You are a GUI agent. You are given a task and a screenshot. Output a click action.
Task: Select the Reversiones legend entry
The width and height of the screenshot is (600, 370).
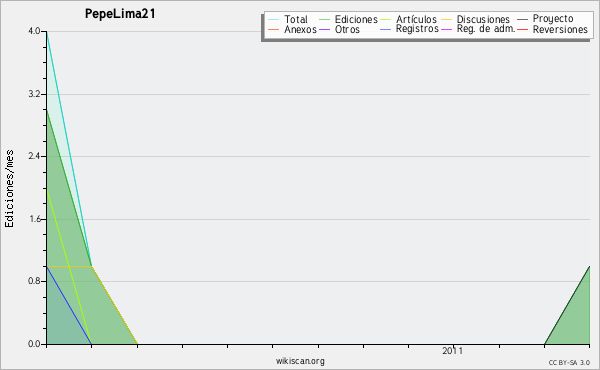pyautogui.click(x=560, y=29)
